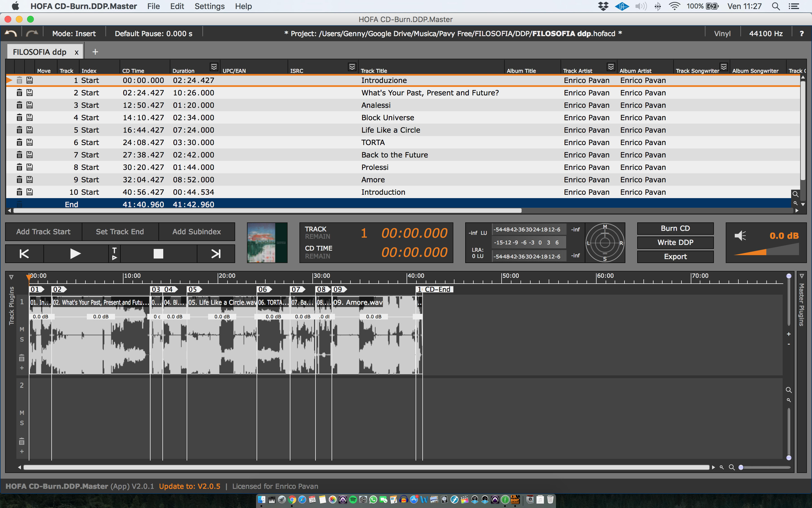Viewport: 812px width, 508px height.
Task: Click the Redo arrow icon
Action: tap(32, 33)
